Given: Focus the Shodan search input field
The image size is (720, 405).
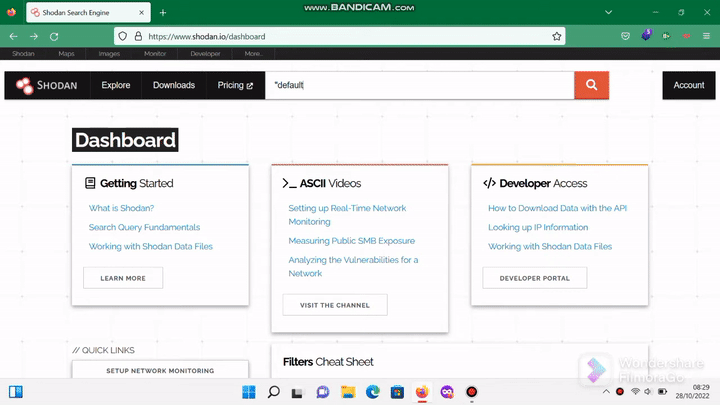Looking at the screenshot, I should pos(420,85).
